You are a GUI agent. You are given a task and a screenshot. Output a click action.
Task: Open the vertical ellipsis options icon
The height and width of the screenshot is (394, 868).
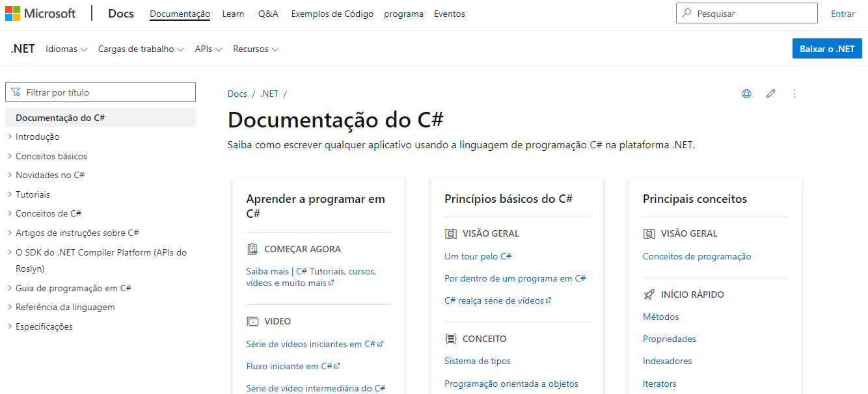(x=794, y=94)
